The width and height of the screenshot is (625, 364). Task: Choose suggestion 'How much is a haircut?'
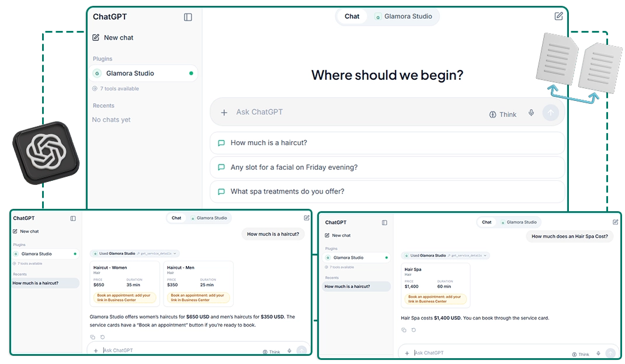coord(387,142)
